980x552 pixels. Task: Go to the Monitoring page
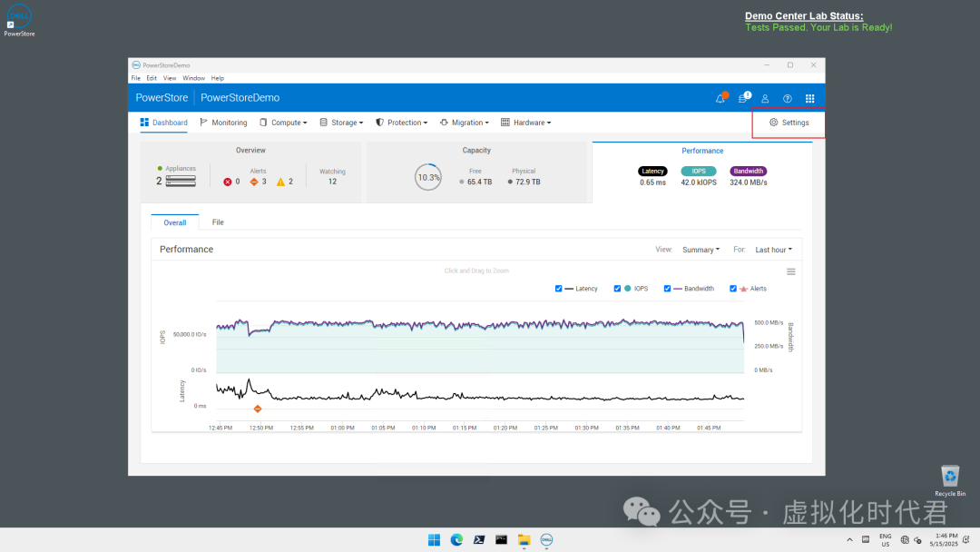point(224,123)
